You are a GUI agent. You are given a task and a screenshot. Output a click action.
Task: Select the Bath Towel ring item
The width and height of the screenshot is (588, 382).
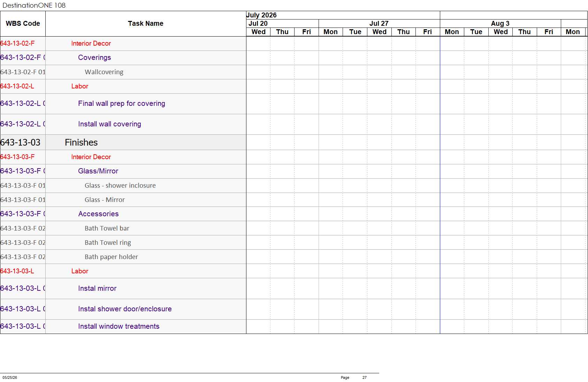coord(108,243)
